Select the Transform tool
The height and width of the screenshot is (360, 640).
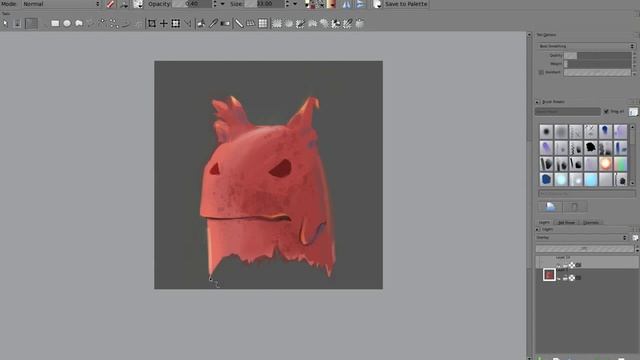[176, 23]
